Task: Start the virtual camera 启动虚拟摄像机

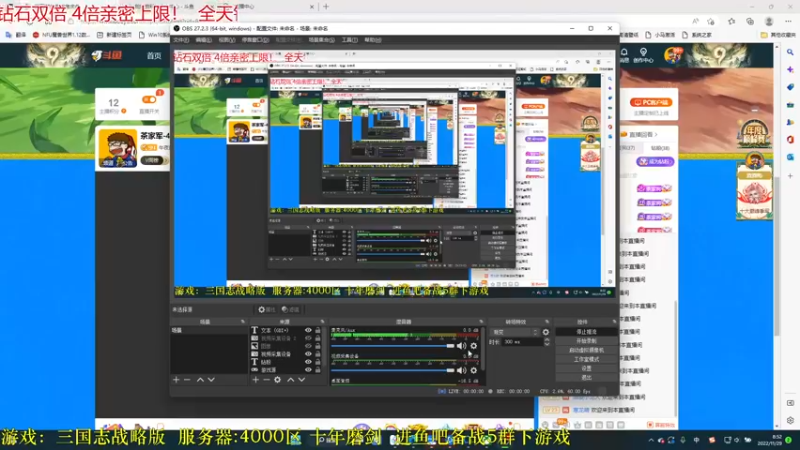Action: tap(586, 350)
